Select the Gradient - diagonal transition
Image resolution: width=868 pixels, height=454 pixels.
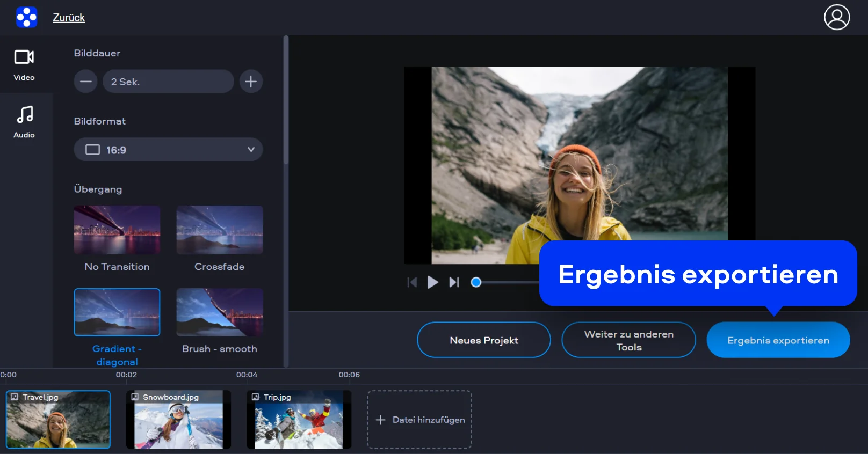pos(117,312)
